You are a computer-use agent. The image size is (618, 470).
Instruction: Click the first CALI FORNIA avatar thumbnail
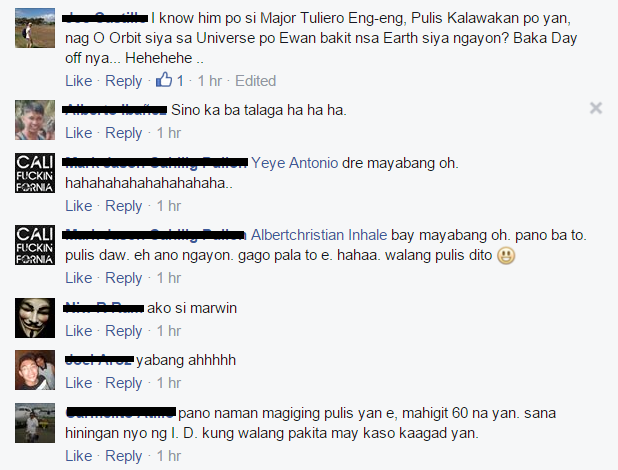click(35, 173)
